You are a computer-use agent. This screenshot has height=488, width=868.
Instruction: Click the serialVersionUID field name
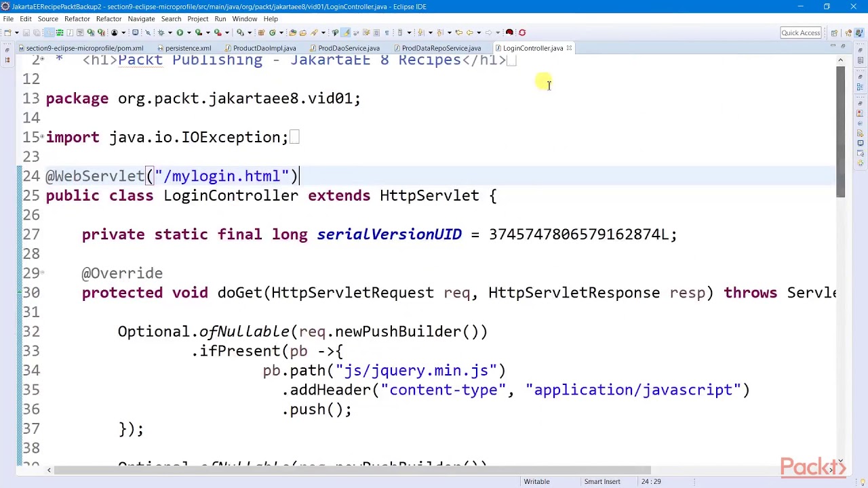(x=389, y=235)
